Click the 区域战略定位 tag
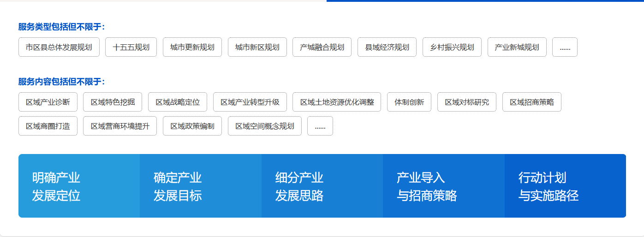 [x=178, y=102]
